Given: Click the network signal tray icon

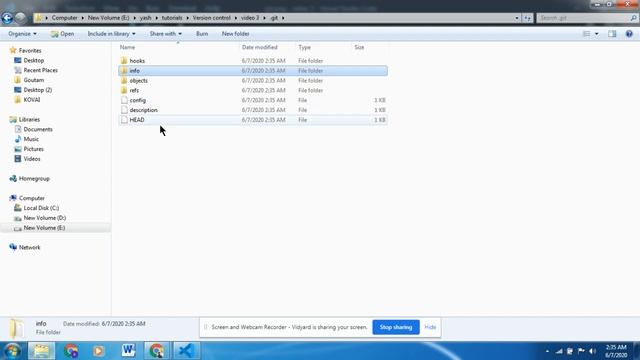Looking at the screenshot, I should point(559,351).
